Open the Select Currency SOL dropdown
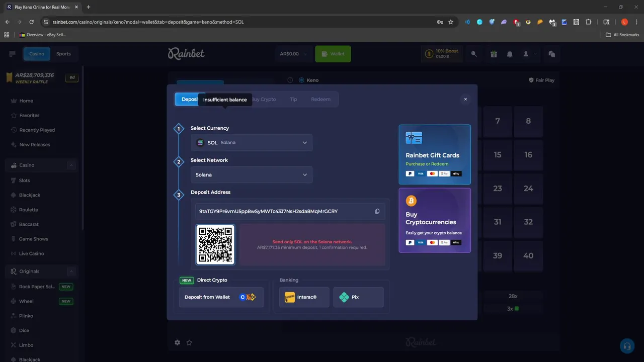644x362 pixels. (252, 143)
